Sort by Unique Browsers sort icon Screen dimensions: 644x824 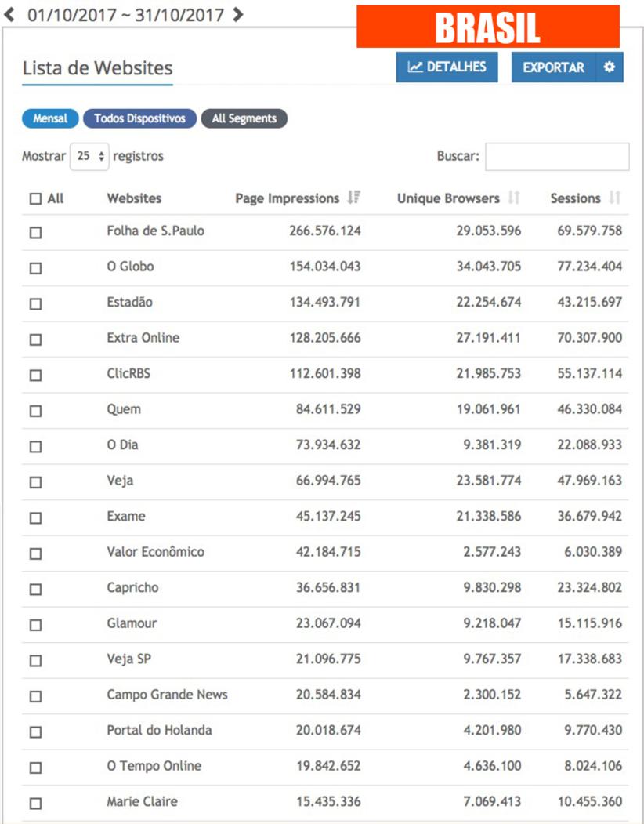click(x=514, y=198)
